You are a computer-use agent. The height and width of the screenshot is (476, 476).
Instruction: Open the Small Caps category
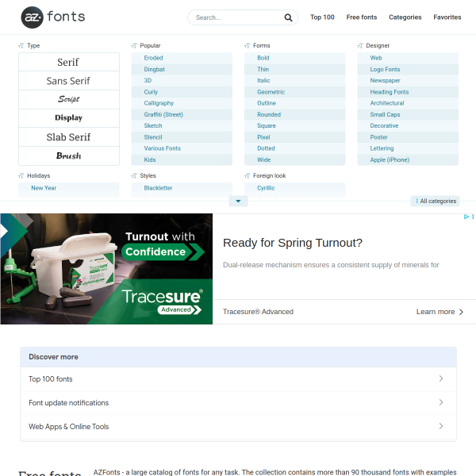pos(408,114)
